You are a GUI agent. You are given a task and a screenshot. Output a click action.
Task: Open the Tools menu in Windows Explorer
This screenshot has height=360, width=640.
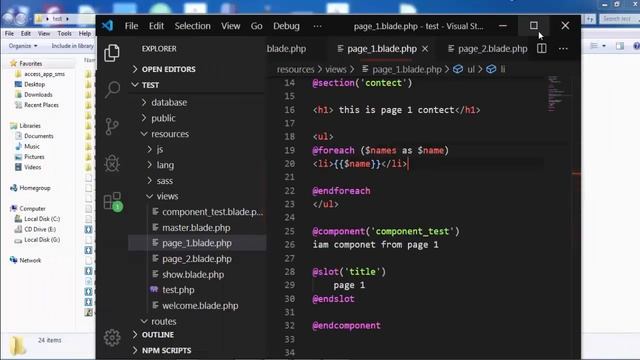(64, 33)
